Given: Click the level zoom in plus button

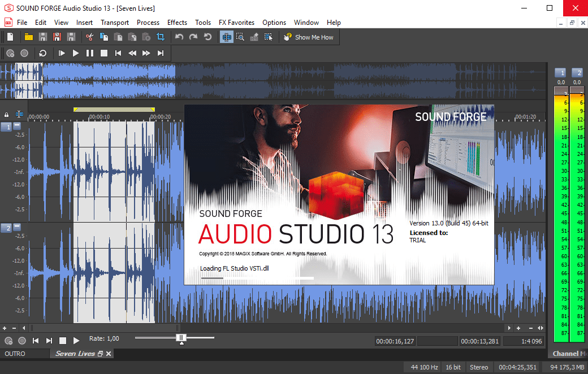Looking at the screenshot, I should tap(5, 328).
